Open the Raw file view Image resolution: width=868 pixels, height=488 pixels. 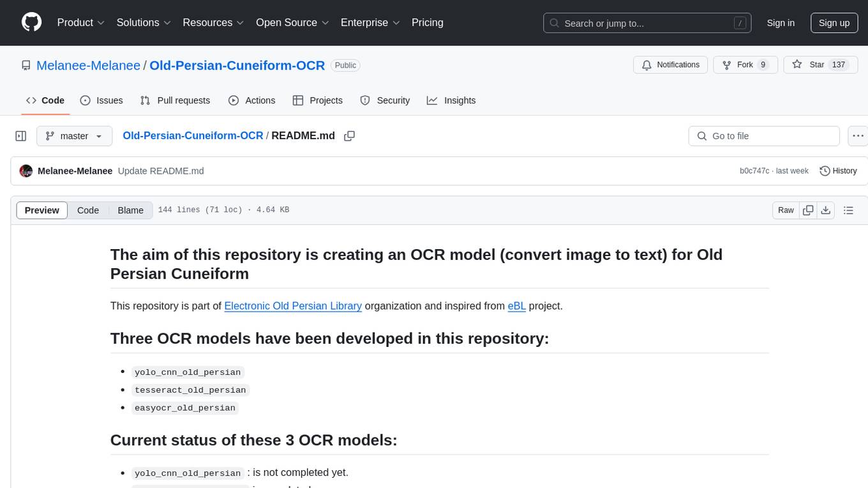tap(786, 210)
